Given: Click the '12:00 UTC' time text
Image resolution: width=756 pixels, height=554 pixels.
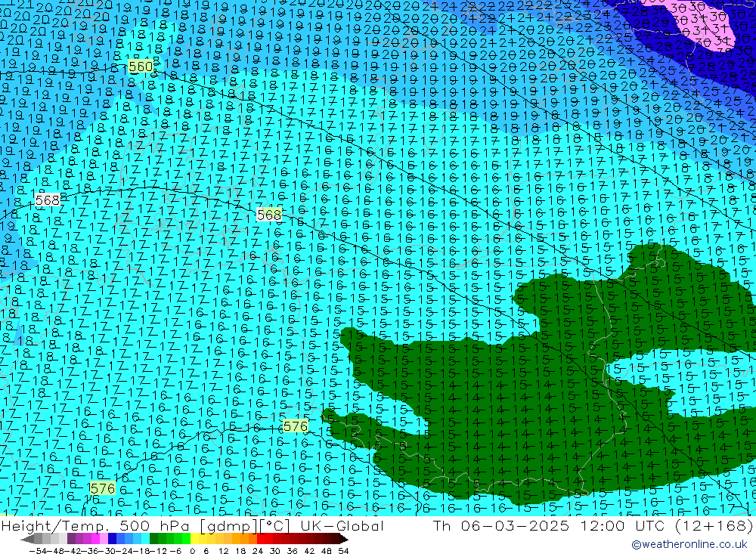Looking at the screenshot, I should point(624,525).
